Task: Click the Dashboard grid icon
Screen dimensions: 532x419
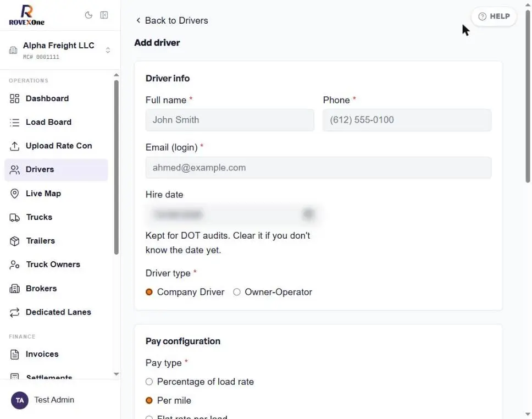Action: (x=15, y=98)
